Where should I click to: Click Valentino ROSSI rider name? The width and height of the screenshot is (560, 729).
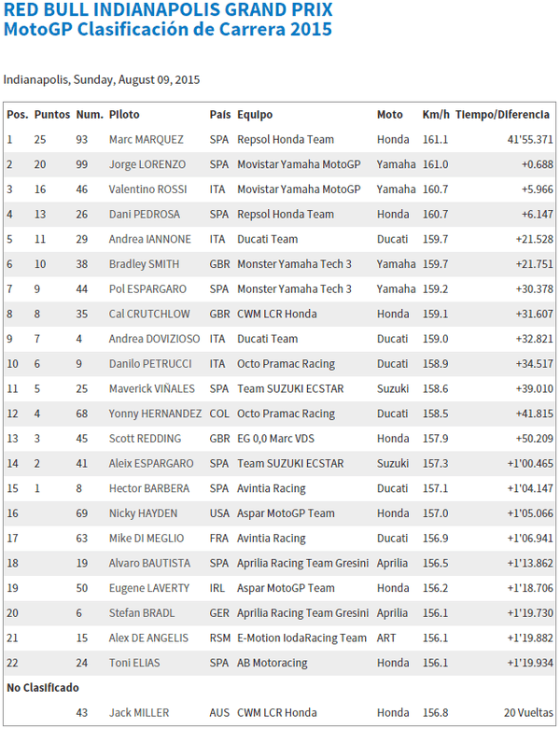click(146, 189)
